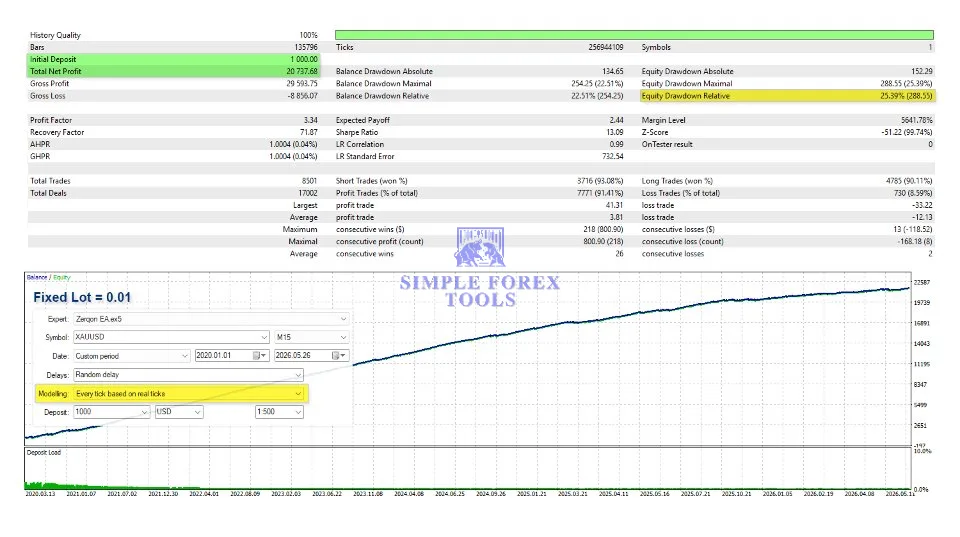Select the chart axis value 22587
960x537 pixels.
click(x=921, y=283)
